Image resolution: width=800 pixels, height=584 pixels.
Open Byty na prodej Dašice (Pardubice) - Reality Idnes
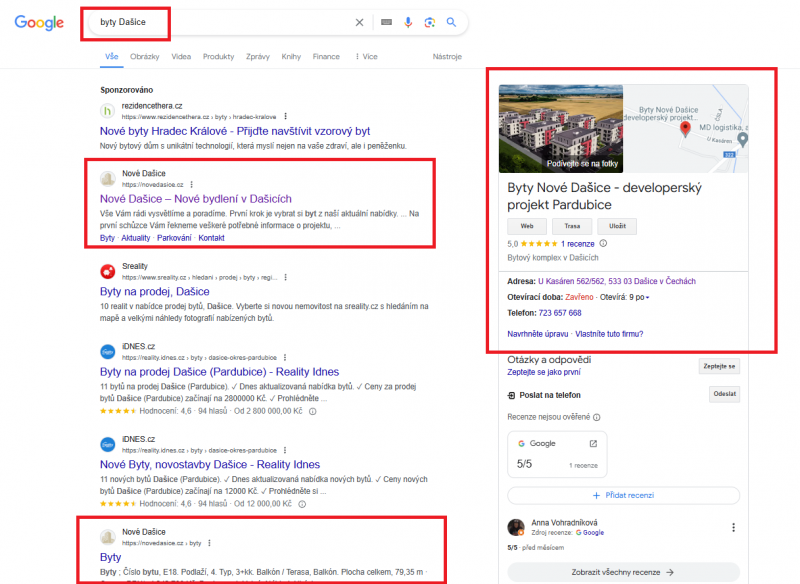(x=219, y=372)
